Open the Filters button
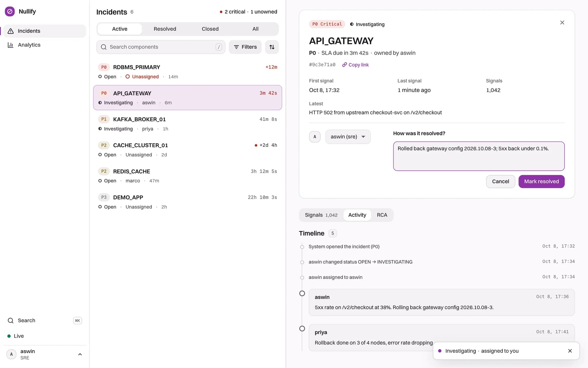 click(x=245, y=47)
